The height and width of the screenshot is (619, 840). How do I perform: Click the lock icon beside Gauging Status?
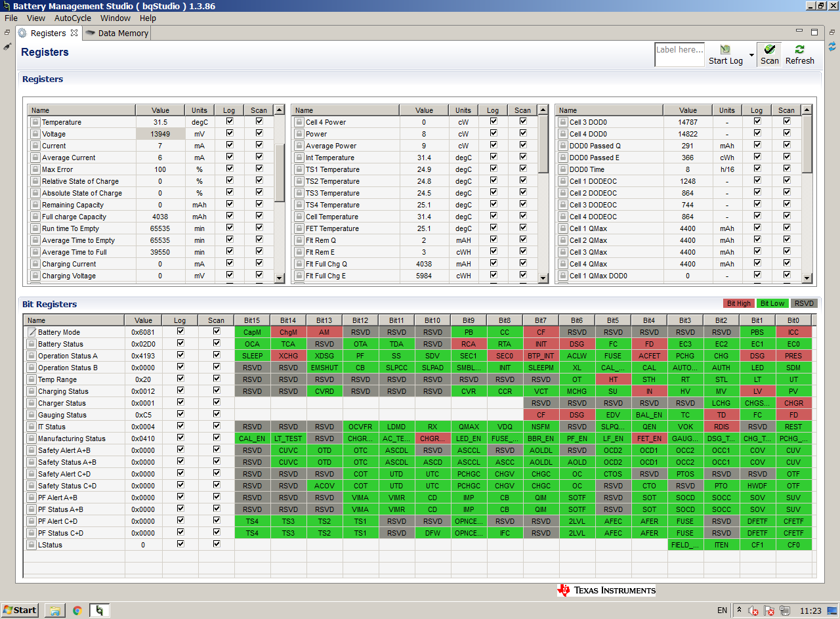[x=31, y=415]
